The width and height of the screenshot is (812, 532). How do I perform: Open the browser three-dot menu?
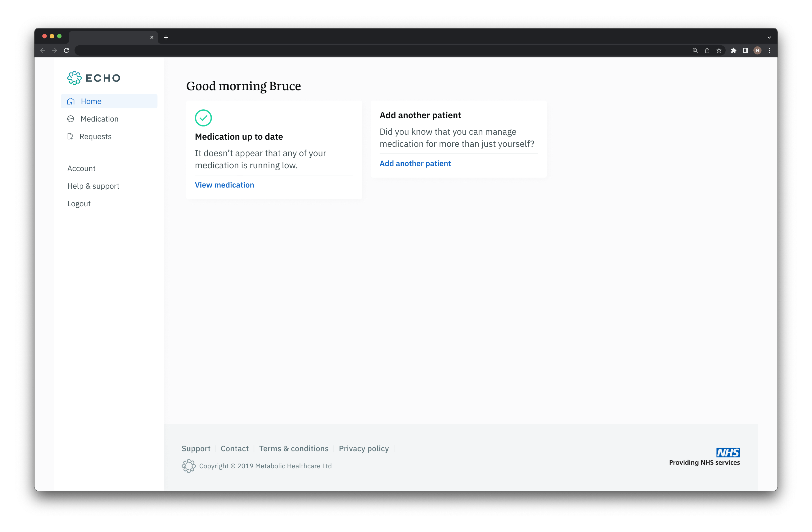coord(769,51)
